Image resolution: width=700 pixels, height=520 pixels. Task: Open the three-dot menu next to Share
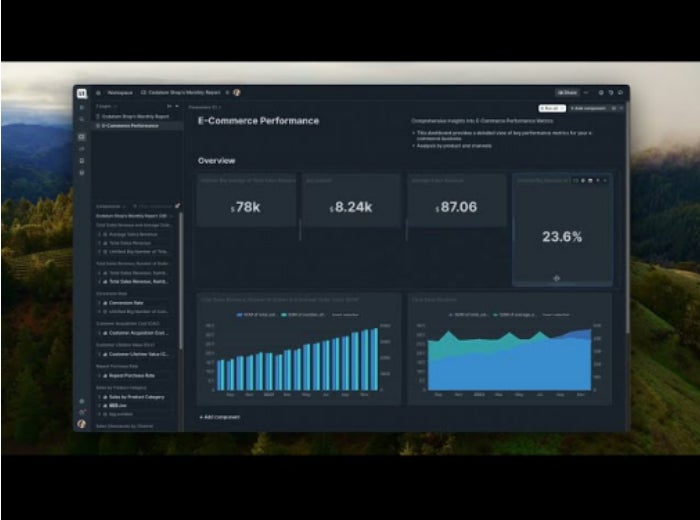click(586, 92)
